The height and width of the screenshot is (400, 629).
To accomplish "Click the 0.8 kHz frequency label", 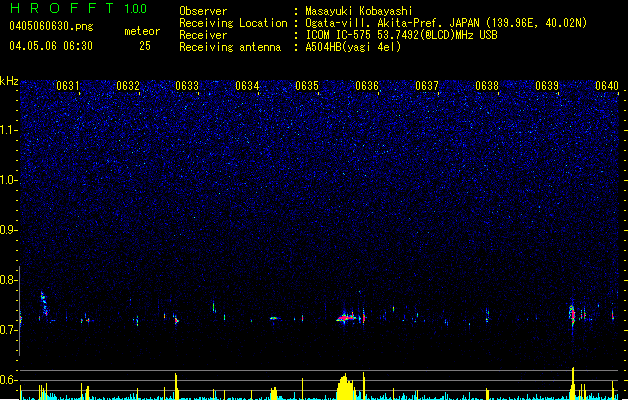I will pyautogui.click(x=8, y=280).
